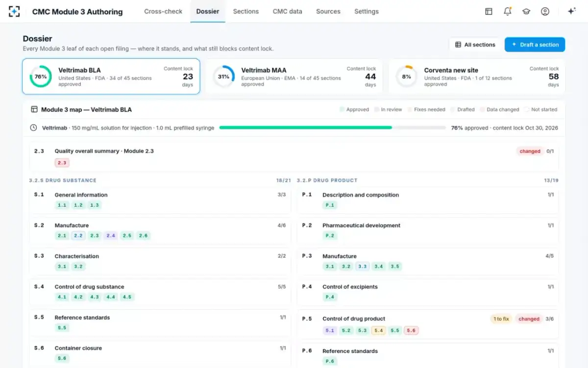
Task: Open red chip 5.6 under Control of drug product
Action: [x=411, y=330]
